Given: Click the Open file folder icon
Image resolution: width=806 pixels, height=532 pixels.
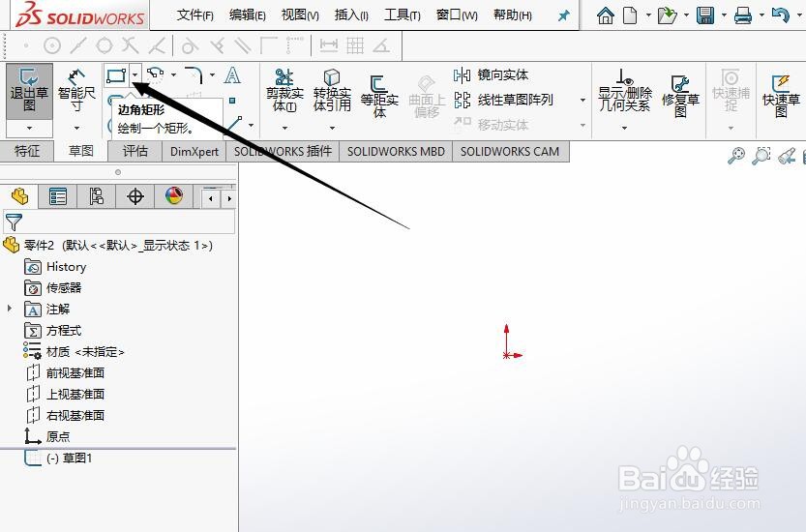Looking at the screenshot, I should pos(668,15).
